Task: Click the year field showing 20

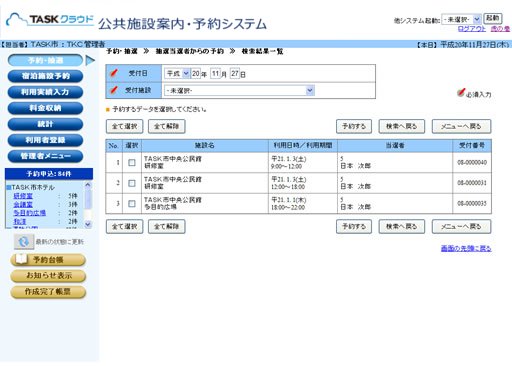Action: 196,73
